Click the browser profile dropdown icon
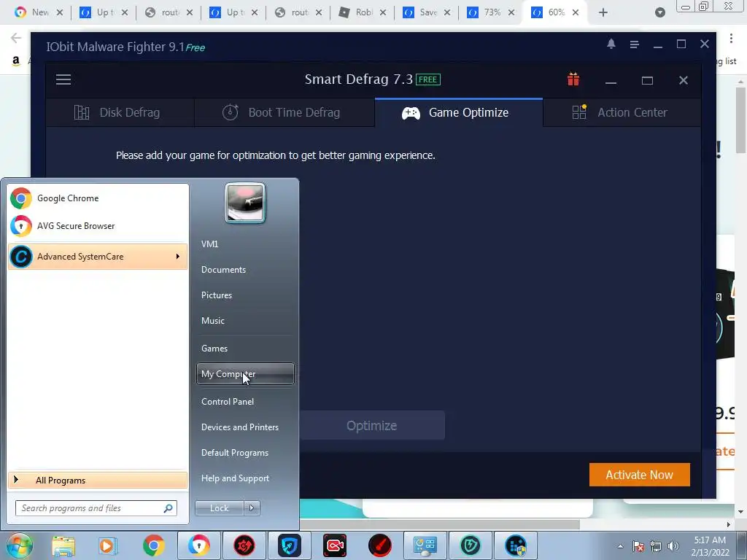 point(659,12)
